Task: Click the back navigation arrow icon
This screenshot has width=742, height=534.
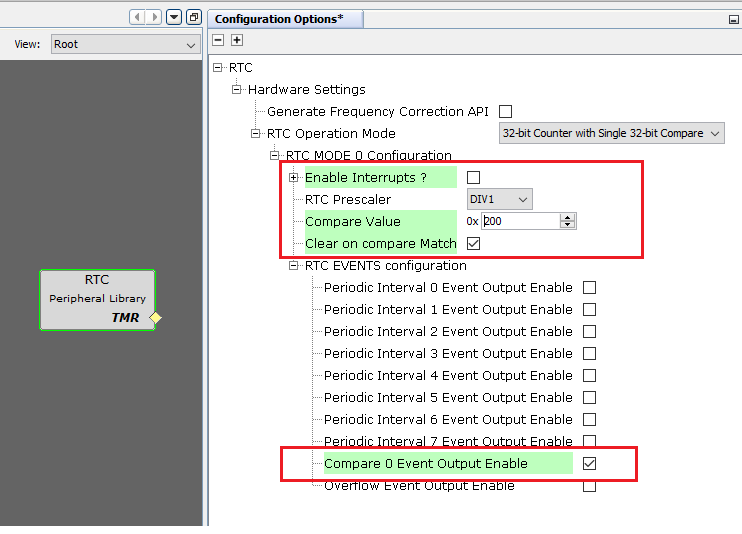Action: pyautogui.click(x=137, y=18)
